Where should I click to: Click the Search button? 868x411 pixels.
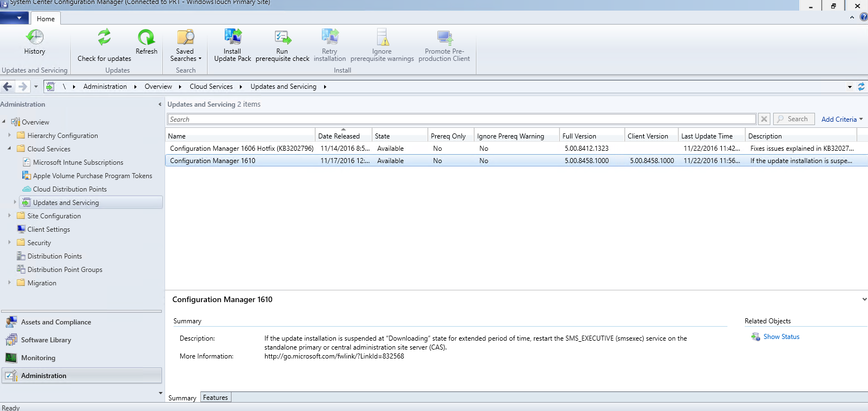794,119
